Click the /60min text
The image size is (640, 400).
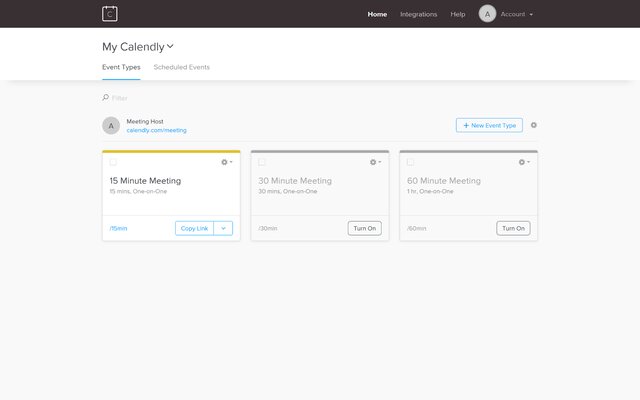coord(416,229)
